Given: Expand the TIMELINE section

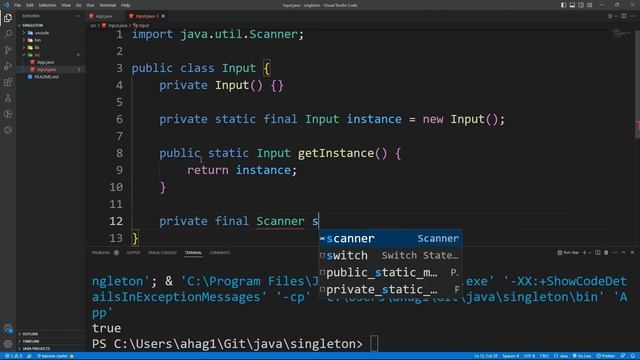Looking at the screenshot, I should [x=51, y=341].
